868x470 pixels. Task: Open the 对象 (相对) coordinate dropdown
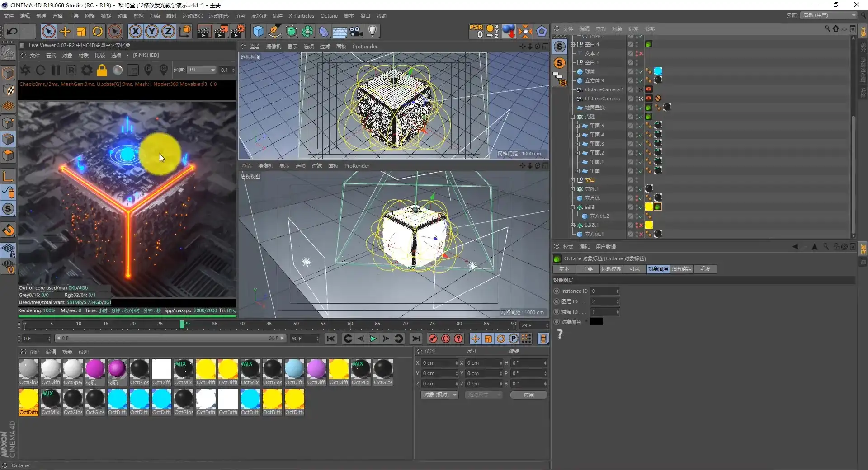click(439, 395)
